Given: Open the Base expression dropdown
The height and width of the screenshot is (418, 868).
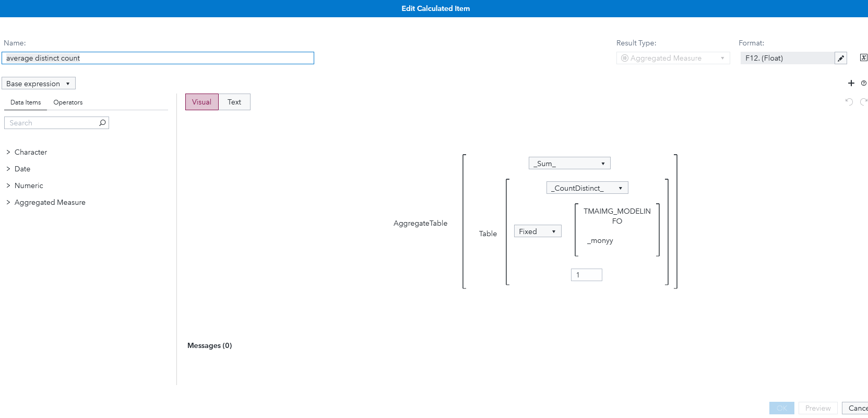Looking at the screenshot, I should coord(39,84).
